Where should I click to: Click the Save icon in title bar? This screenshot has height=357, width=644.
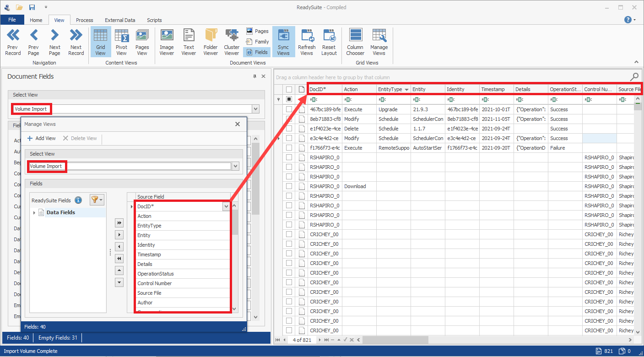32,7
